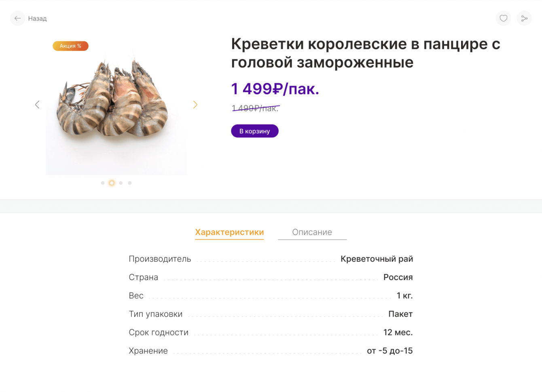
Task: Add product to favorites with heart icon
Action: [x=503, y=18]
